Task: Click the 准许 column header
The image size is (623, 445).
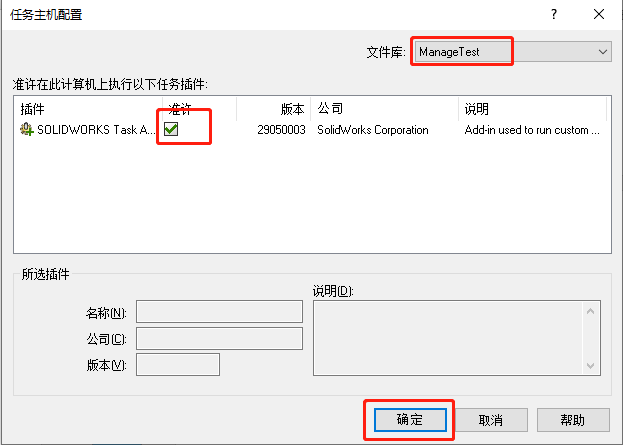Action: tap(198, 108)
